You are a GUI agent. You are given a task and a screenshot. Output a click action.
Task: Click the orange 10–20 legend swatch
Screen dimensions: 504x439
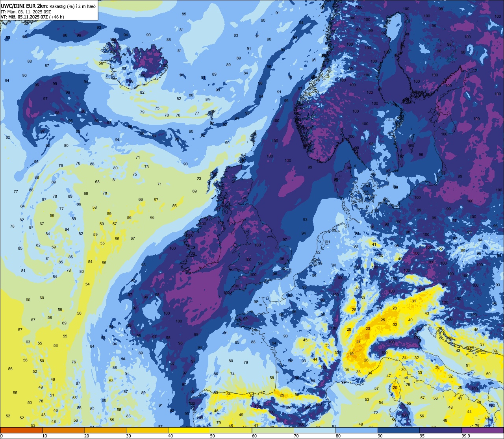(x=63, y=430)
